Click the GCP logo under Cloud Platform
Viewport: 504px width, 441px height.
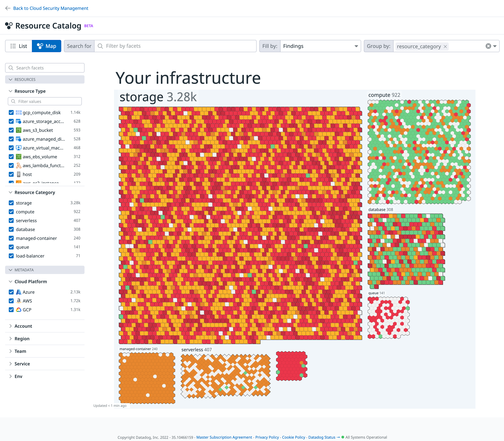[18, 310]
